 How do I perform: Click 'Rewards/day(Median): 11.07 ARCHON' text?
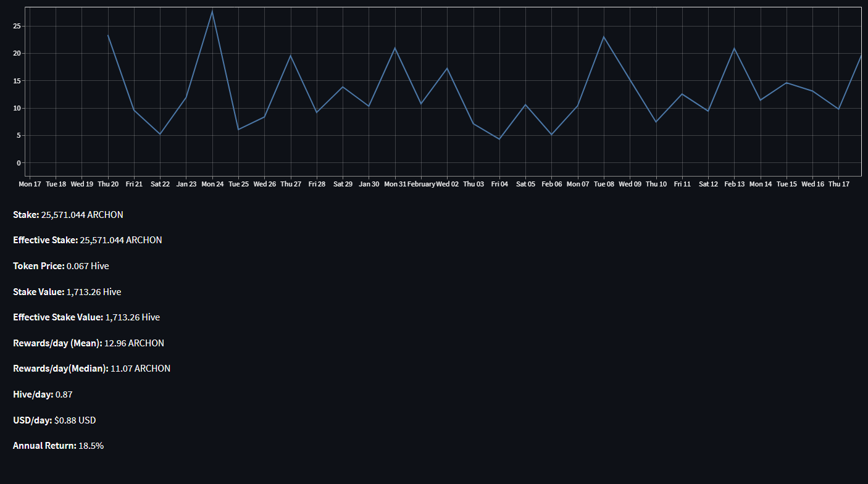click(x=91, y=369)
